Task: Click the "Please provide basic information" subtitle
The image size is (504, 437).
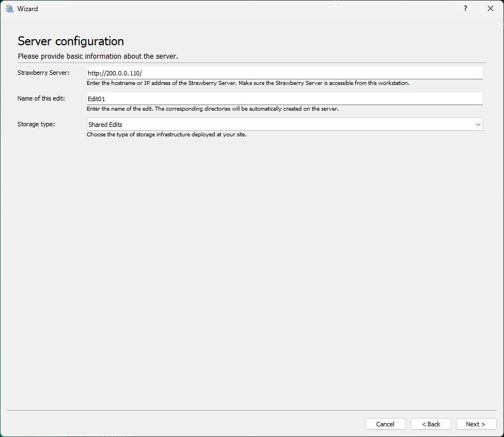Action: tap(98, 56)
